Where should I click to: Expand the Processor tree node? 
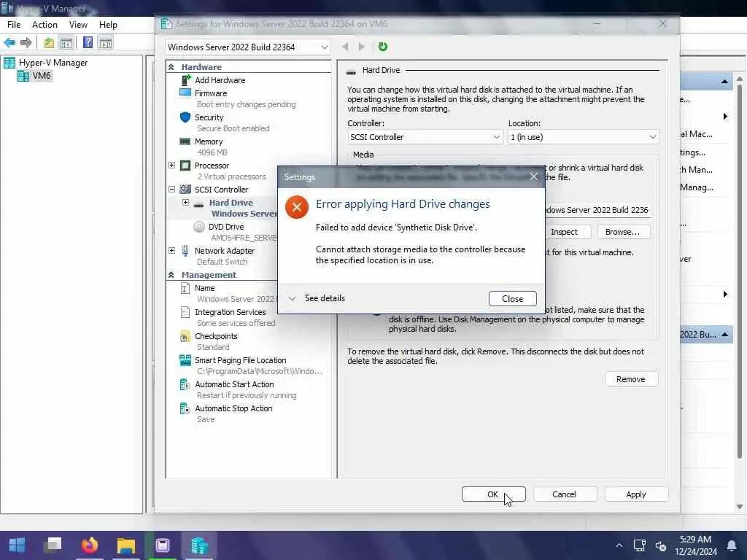[x=172, y=166]
